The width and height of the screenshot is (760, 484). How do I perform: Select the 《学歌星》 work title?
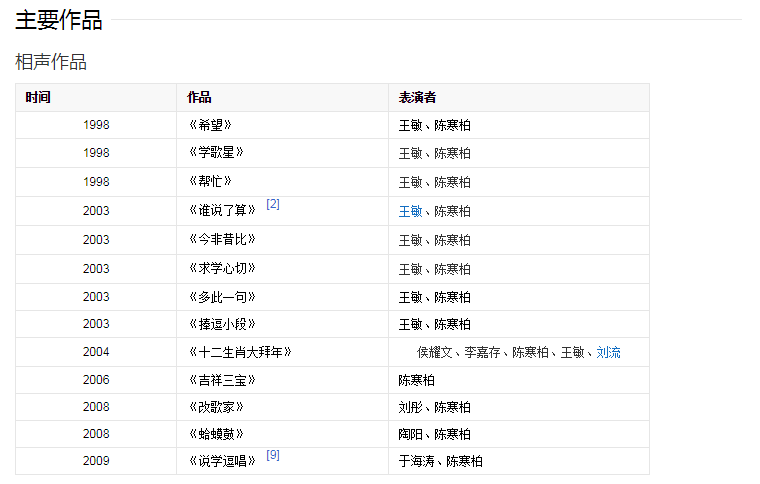(x=216, y=153)
